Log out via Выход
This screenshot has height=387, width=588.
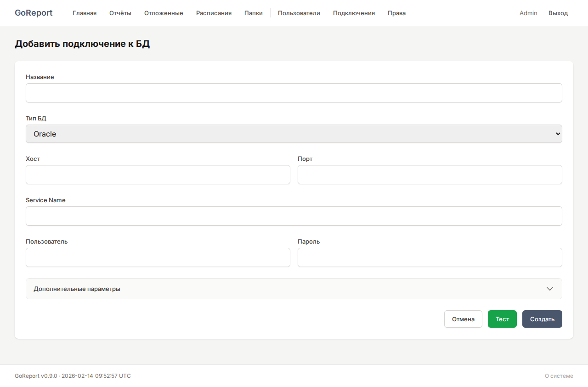(x=558, y=13)
